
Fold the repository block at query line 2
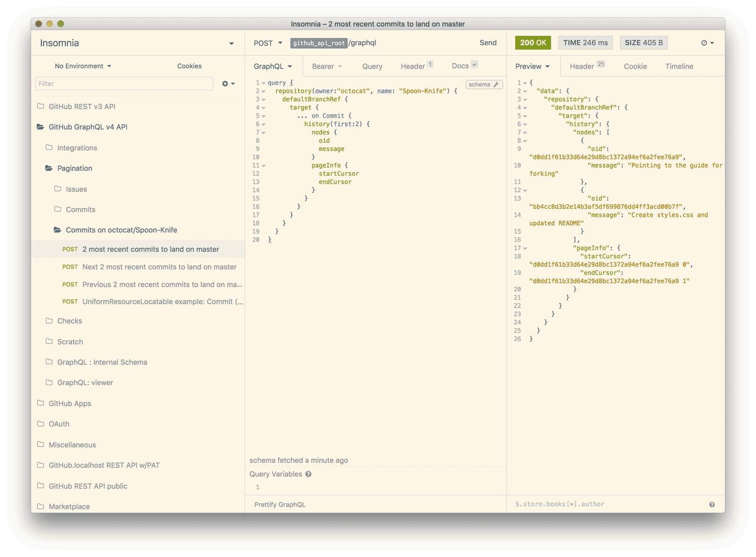coord(264,91)
